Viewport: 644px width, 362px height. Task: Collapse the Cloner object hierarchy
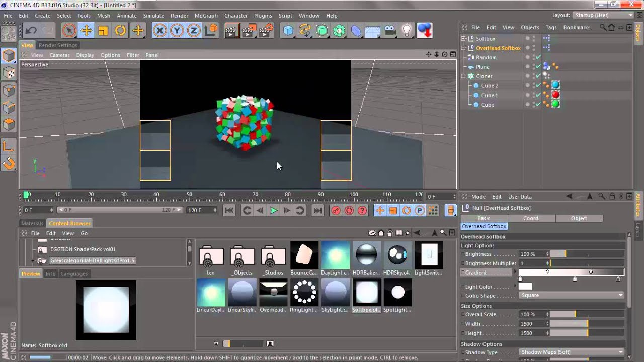point(463,76)
